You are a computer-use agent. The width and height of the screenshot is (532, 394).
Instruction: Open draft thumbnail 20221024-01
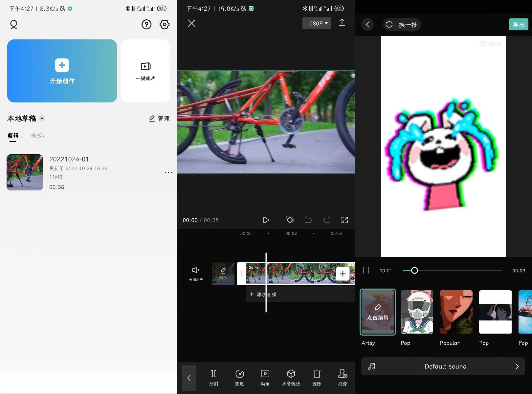click(25, 172)
